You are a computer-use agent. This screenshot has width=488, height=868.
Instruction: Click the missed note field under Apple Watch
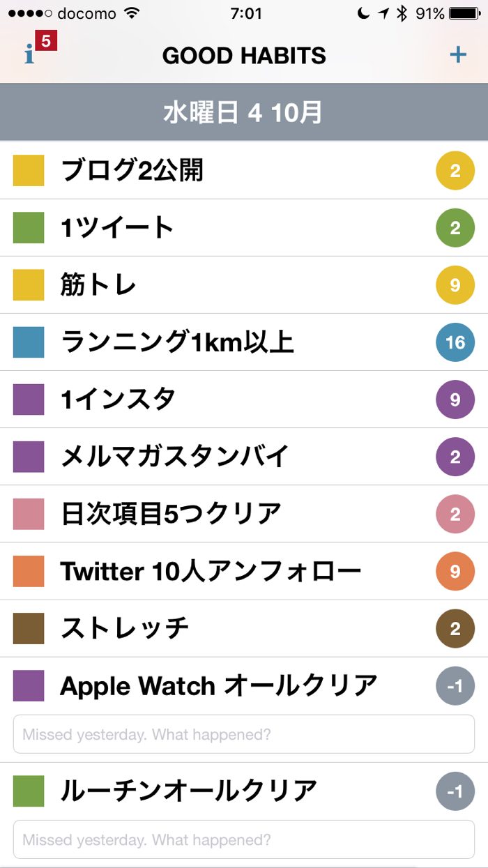pos(243,734)
